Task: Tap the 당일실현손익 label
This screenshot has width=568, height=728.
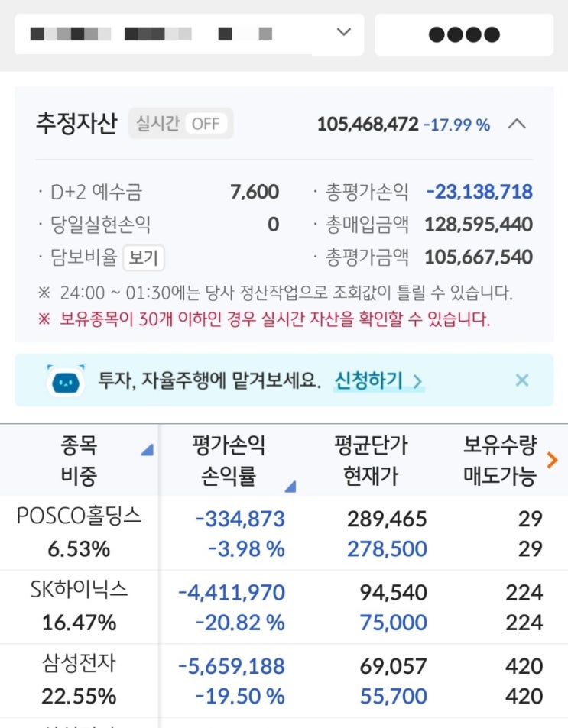Action: pos(100,225)
